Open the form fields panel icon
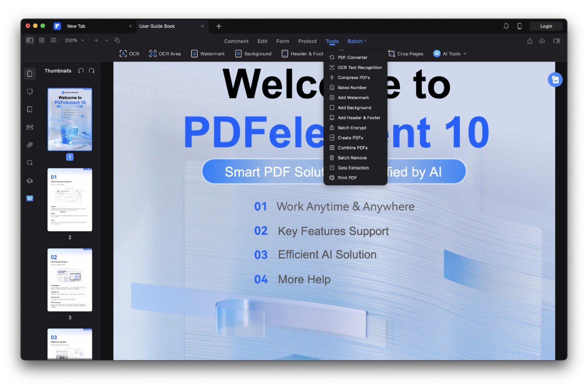The image size is (588, 392). 30,127
